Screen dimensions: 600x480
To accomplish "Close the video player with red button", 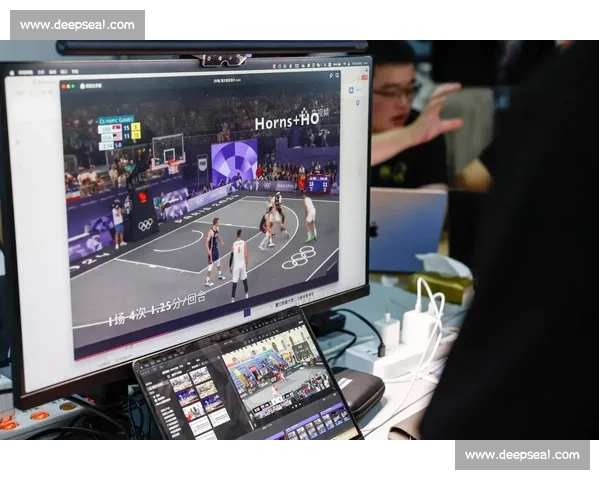I will (65, 87).
